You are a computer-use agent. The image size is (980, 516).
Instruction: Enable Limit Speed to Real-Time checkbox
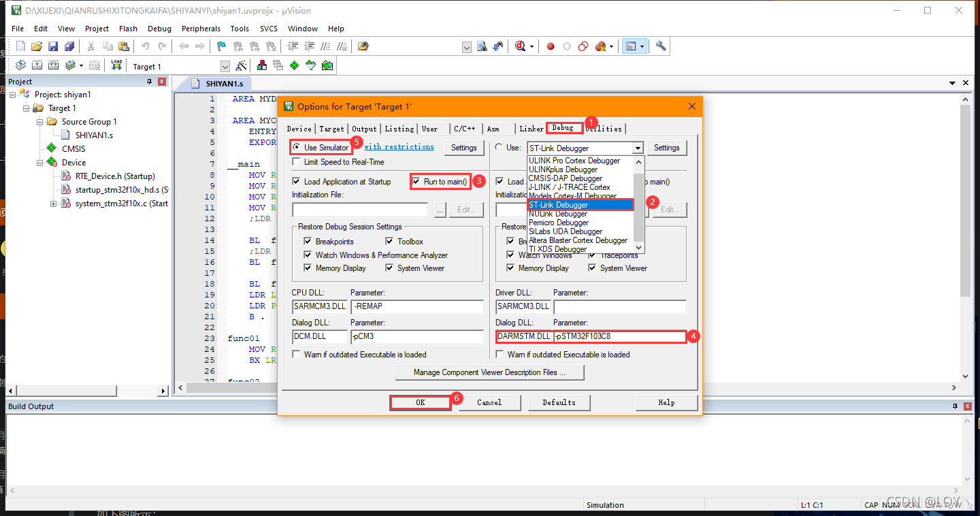296,162
